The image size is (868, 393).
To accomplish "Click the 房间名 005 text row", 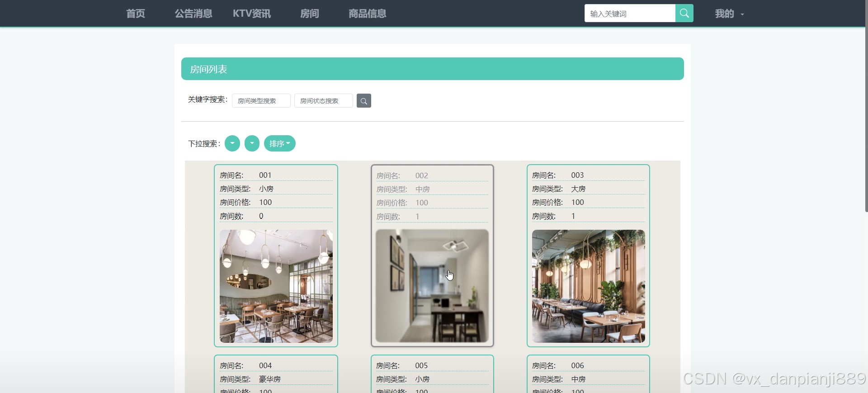I will [x=432, y=365].
